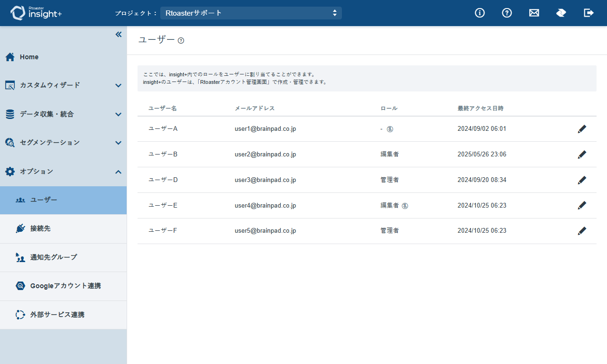Go to Home menu item
The height and width of the screenshot is (364, 607).
coord(64,57)
